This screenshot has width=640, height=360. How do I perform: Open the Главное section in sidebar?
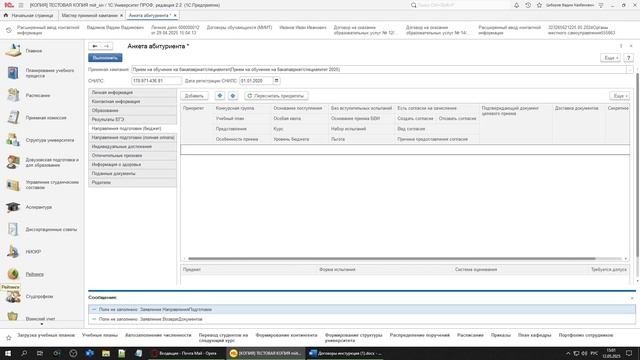coord(33,51)
